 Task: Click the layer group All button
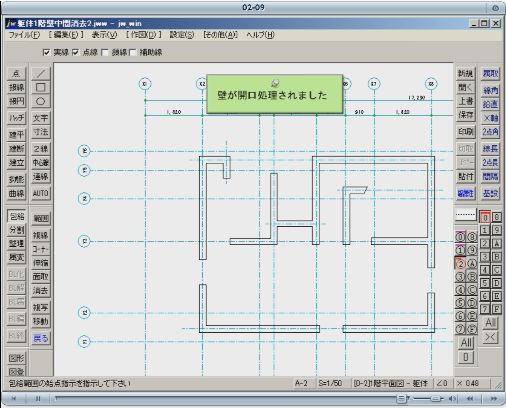point(491,323)
